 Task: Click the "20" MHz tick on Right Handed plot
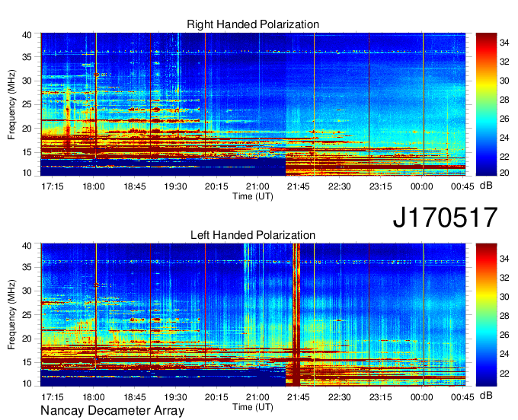pos(27,129)
